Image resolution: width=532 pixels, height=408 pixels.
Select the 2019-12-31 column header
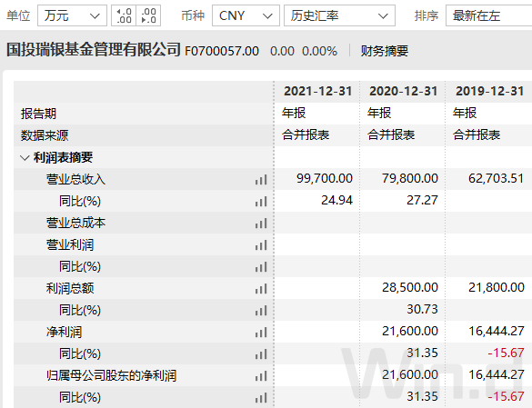(489, 91)
